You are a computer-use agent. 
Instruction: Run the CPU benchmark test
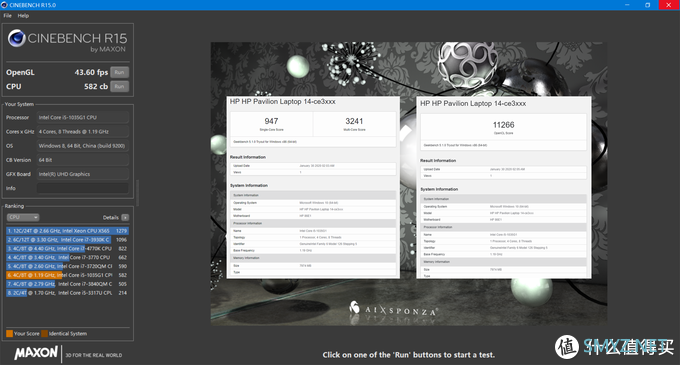pyautogui.click(x=119, y=86)
